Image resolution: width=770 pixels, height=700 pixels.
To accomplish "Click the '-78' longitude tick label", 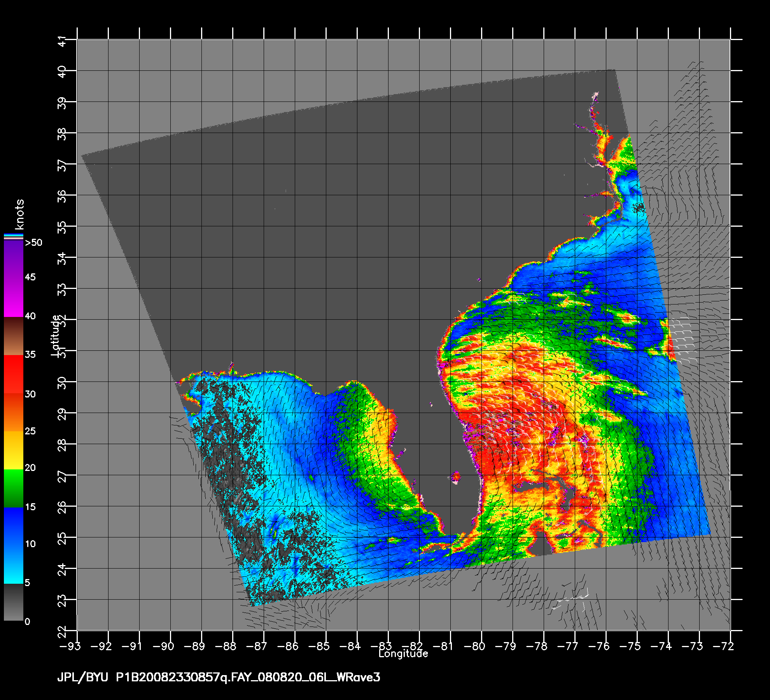I will (x=536, y=646).
